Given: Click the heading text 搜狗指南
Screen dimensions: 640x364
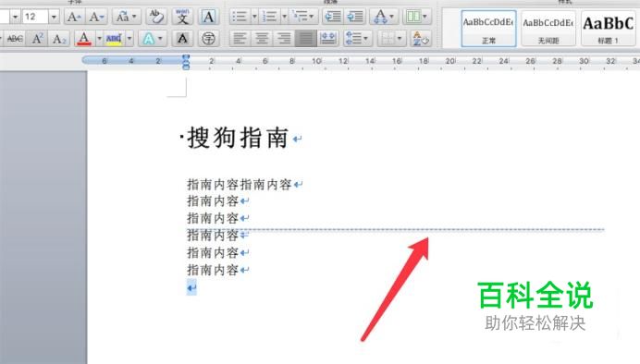Looking at the screenshot, I should (238, 138).
